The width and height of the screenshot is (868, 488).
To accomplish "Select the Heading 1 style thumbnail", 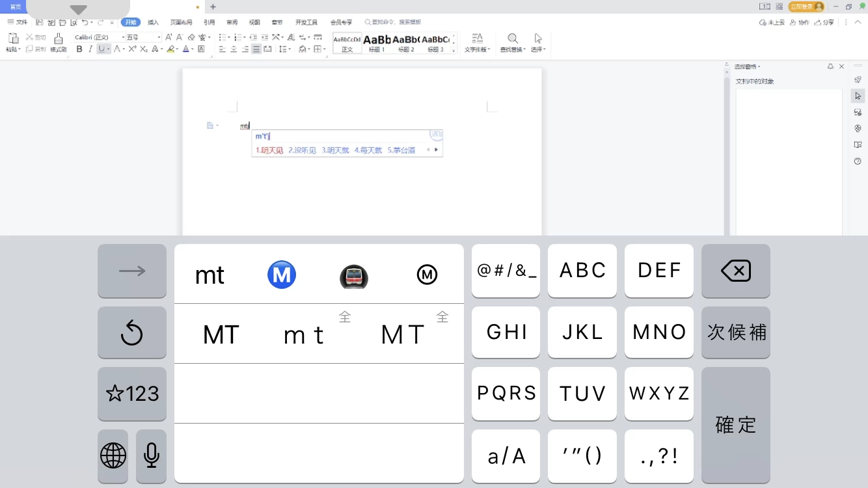I will coord(377,43).
